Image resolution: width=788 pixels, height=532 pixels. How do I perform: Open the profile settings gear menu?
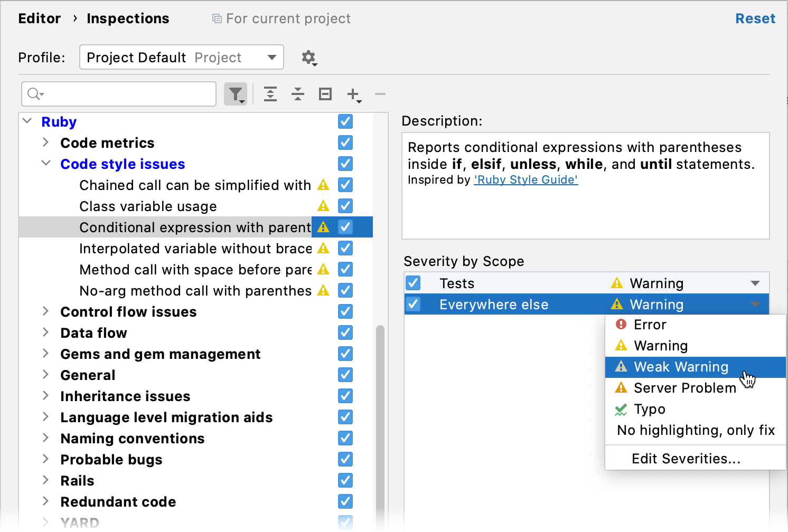click(x=309, y=58)
